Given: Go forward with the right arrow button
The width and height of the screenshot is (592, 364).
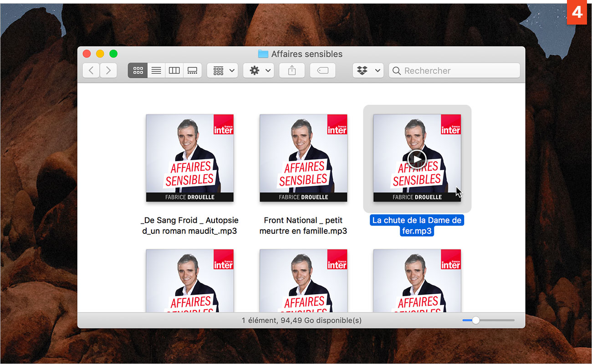Looking at the screenshot, I should coord(108,71).
